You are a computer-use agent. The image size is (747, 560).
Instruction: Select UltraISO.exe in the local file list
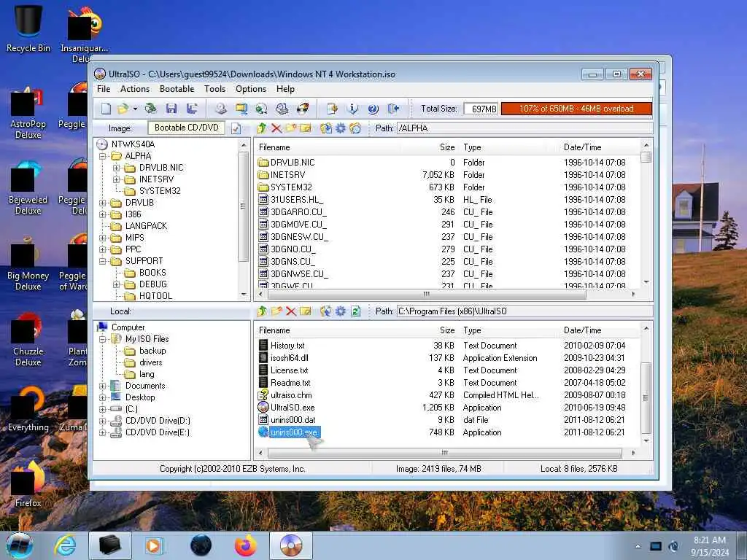(292, 408)
